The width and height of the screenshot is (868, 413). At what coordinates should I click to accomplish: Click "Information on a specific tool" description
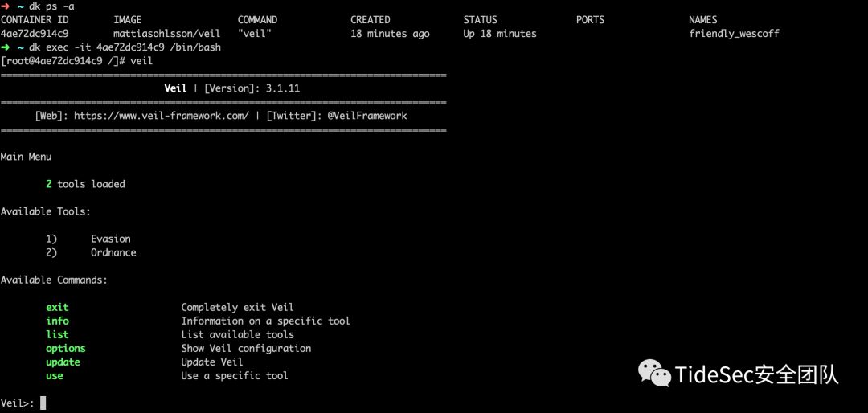point(266,321)
